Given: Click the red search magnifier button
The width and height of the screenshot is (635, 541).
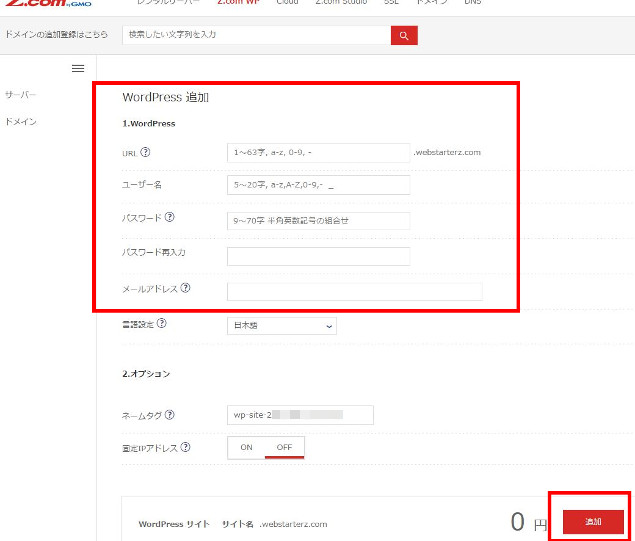Looking at the screenshot, I should 404,35.
